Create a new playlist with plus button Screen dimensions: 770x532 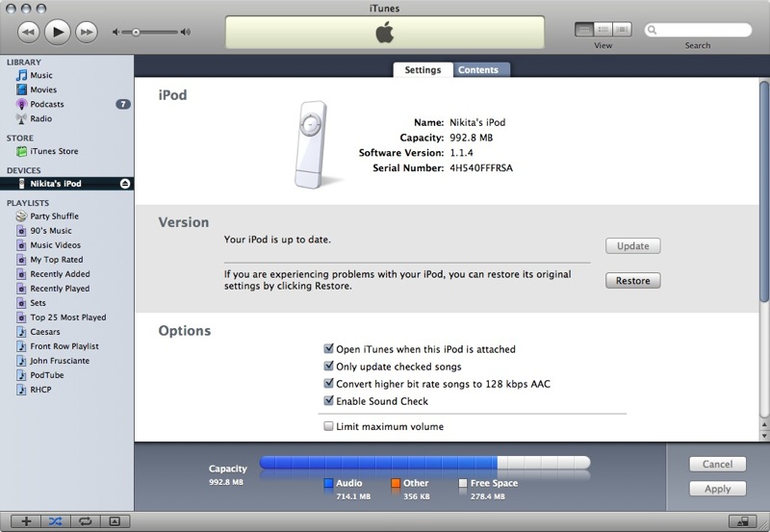coord(26,521)
